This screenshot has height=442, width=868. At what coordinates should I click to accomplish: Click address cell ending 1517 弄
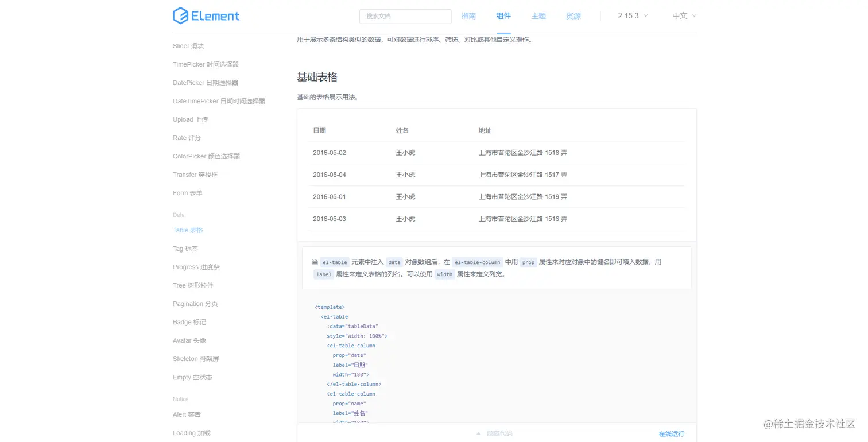[523, 175]
